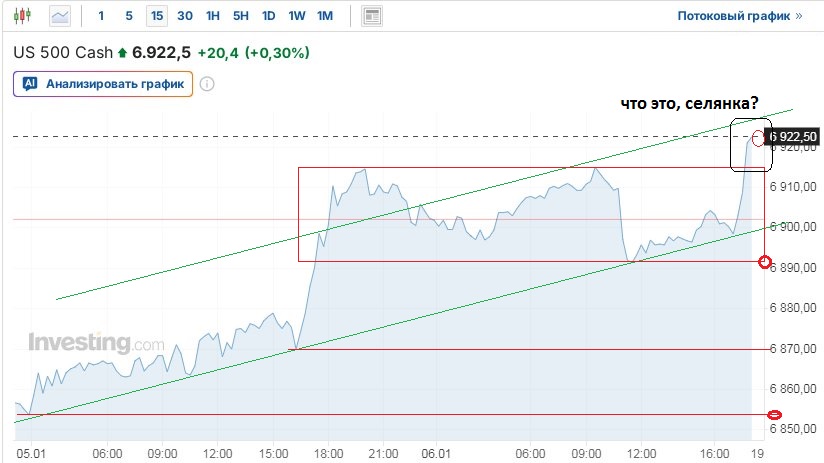The image size is (824, 463).
Task: Switch to the 1D timeframe
Action: click(269, 16)
